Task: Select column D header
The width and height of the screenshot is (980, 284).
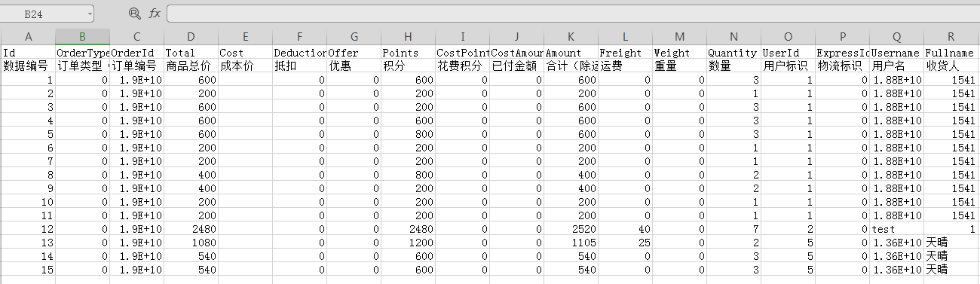Action: click(x=191, y=37)
